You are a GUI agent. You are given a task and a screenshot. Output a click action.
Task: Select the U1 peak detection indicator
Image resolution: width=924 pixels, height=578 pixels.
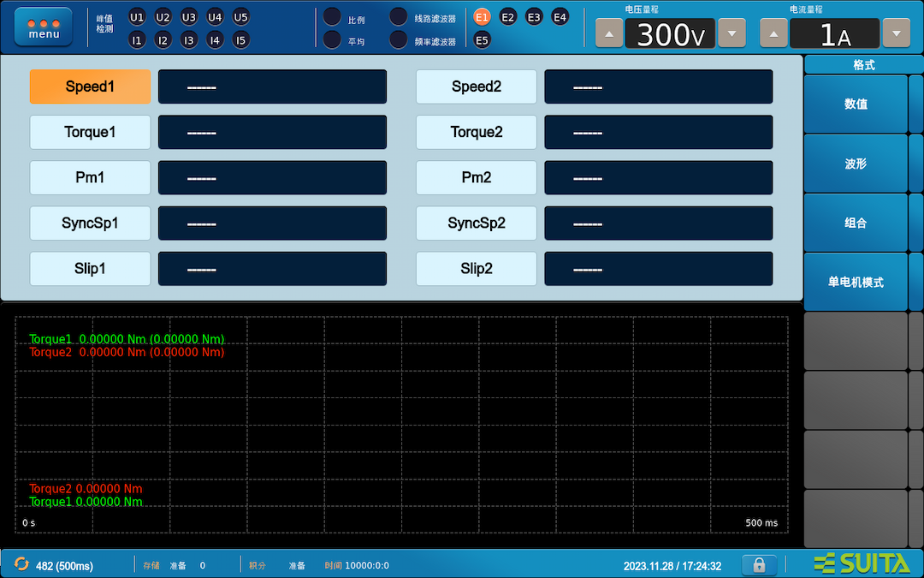point(137,17)
